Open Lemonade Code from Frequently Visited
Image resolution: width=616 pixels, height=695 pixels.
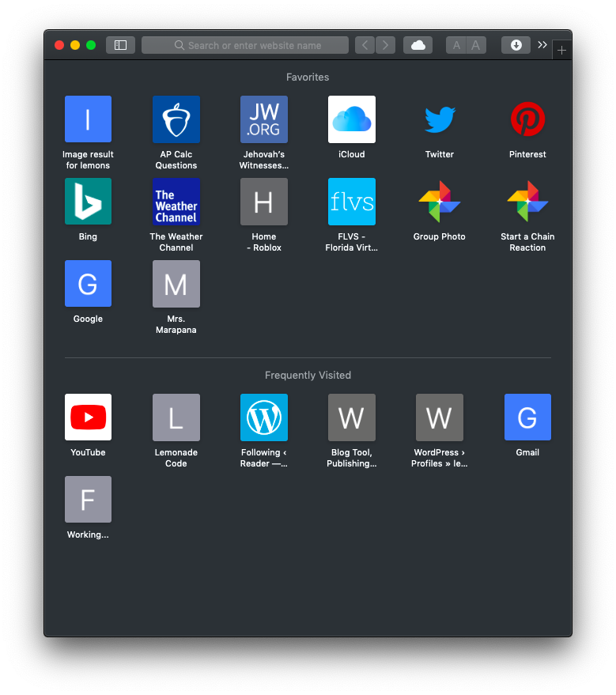176,417
